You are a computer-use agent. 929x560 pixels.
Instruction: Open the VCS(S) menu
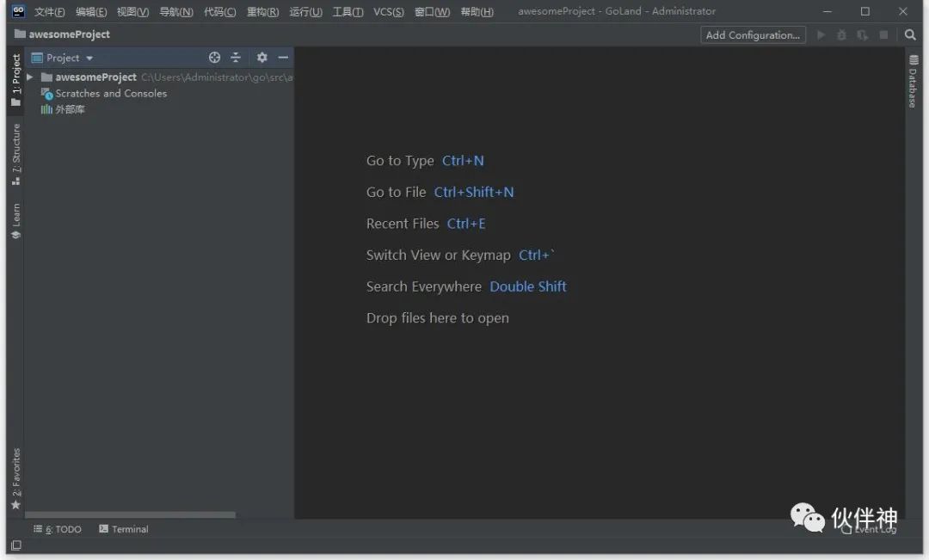pyautogui.click(x=388, y=12)
